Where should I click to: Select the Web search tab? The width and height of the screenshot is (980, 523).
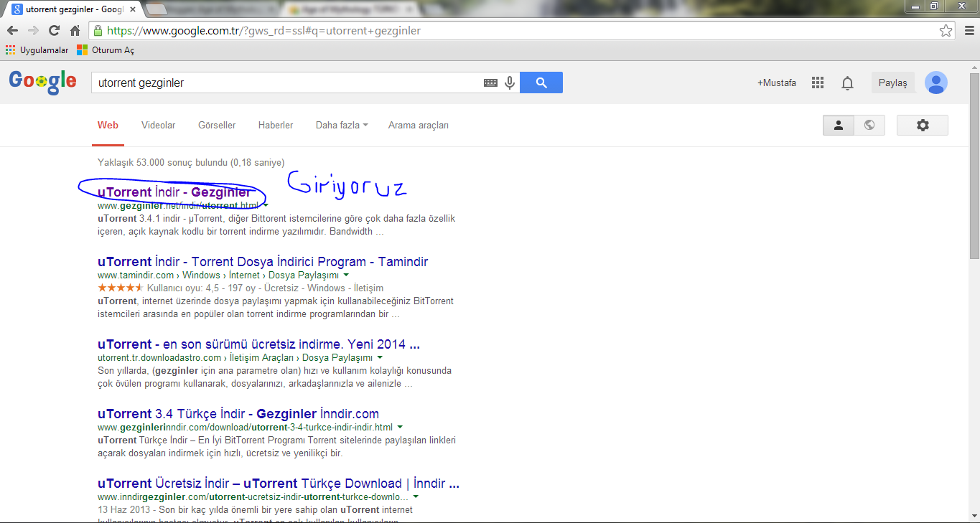pos(108,125)
